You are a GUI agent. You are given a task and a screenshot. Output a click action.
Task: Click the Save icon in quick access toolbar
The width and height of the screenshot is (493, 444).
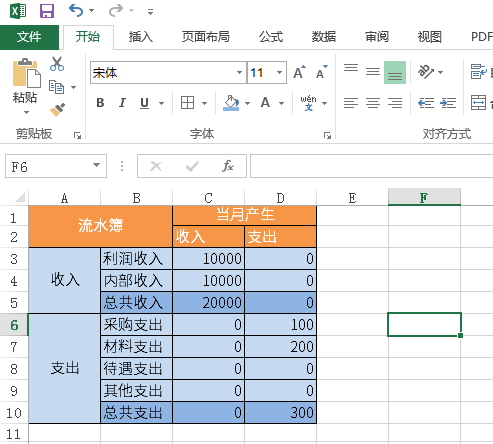[47, 11]
